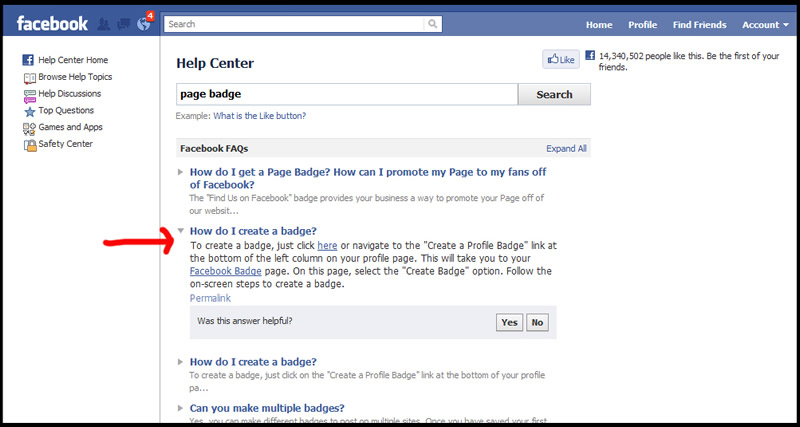
Task: Click the 'Was this answer helpful?' text
Action: (x=245, y=321)
